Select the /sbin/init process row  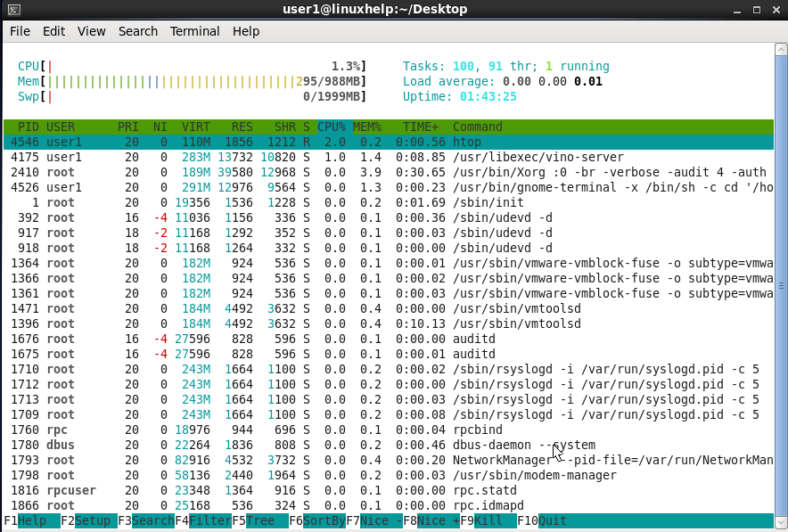(389, 202)
